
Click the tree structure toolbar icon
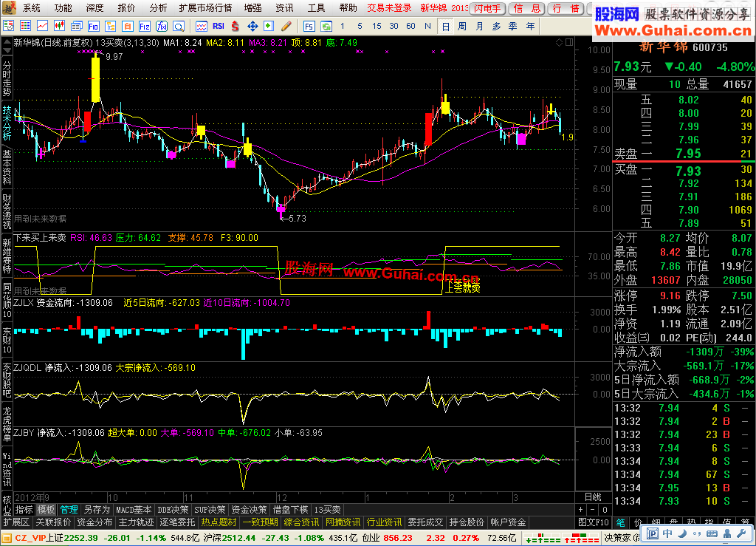point(111,26)
